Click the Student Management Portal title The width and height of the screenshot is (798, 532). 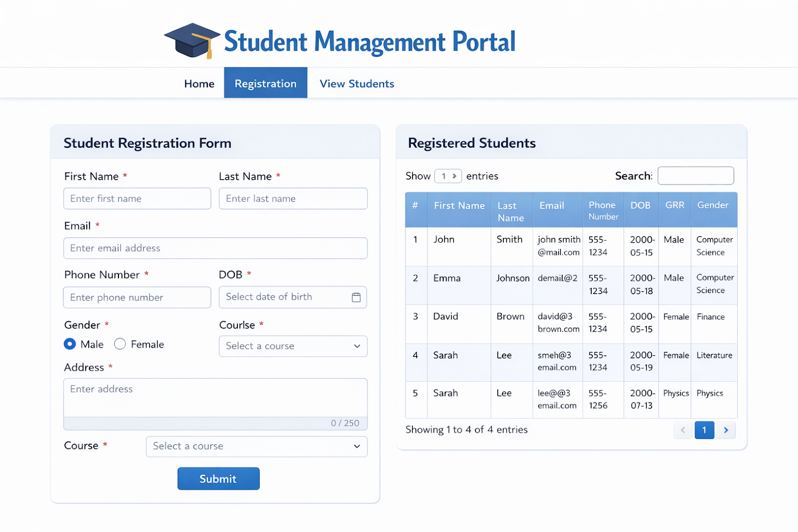(x=370, y=42)
